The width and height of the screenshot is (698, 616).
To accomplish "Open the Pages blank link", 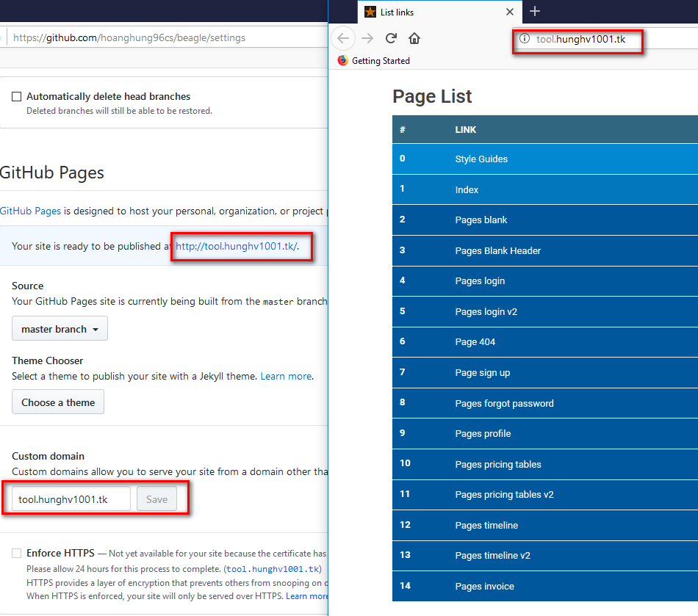I will [x=481, y=220].
